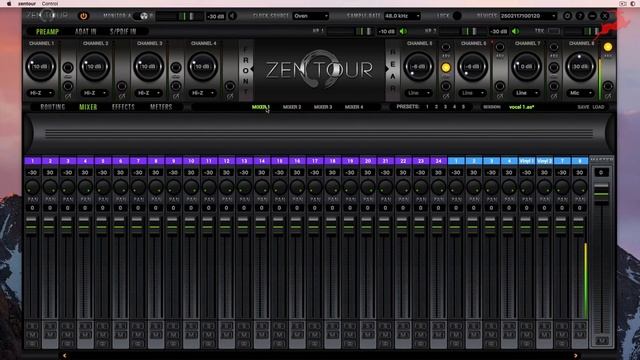Click the FRONT panel collapse arrow
This screenshot has width=640, height=360.
coord(252,69)
